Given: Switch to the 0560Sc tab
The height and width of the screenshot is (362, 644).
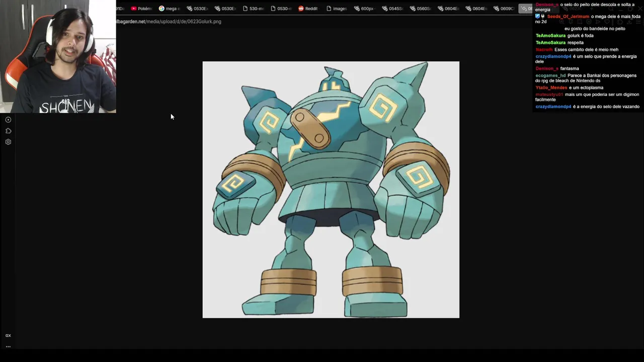Looking at the screenshot, I should [421, 9].
